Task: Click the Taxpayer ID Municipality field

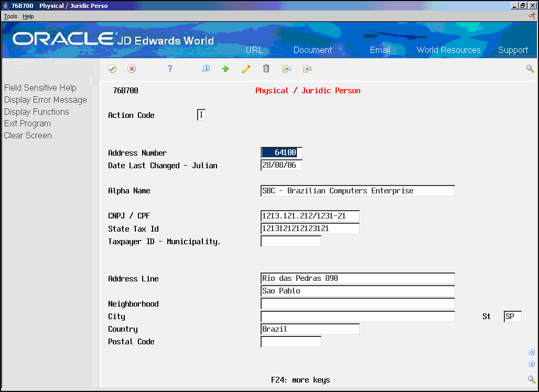Action: [x=291, y=241]
